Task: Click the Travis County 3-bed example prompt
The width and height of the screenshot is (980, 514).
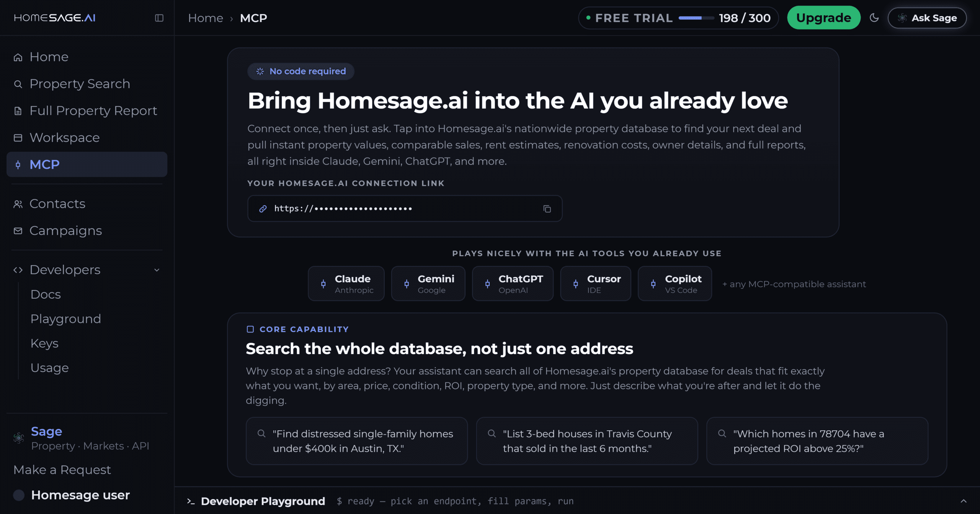Action: [x=587, y=441]
